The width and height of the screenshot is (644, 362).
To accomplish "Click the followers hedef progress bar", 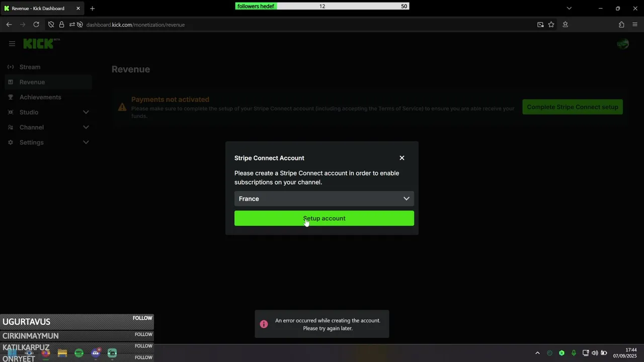I will 322,6.
